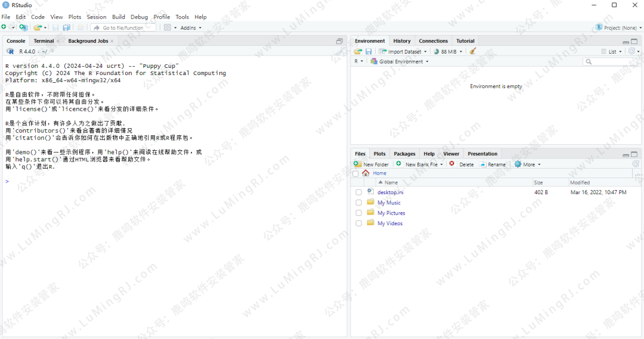This screenshot has height=339, width=644.
Task: Open the desktop.ini file link
Action: [390, 192]
